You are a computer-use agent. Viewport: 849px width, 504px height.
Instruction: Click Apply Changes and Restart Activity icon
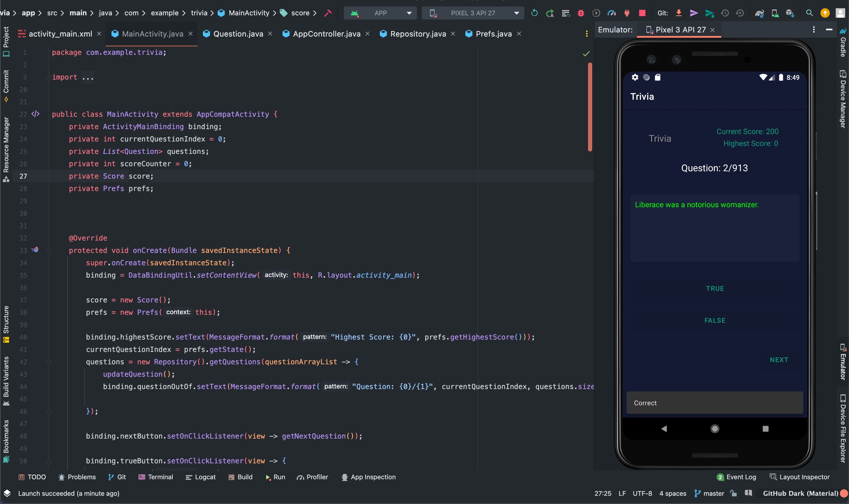click(550, 13)
